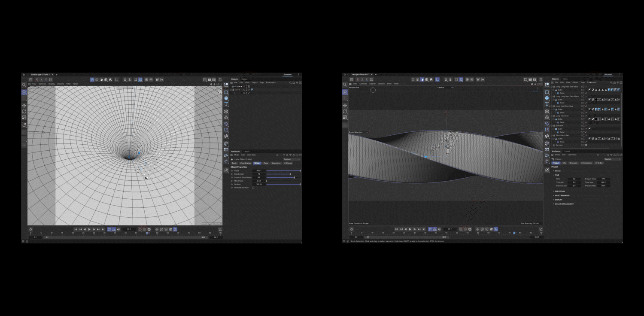Click the Time Max input field

(603, 182)
